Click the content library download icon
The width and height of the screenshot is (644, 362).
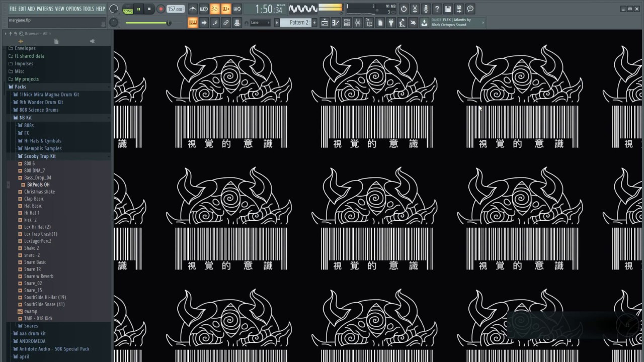(x=424, y=23)
